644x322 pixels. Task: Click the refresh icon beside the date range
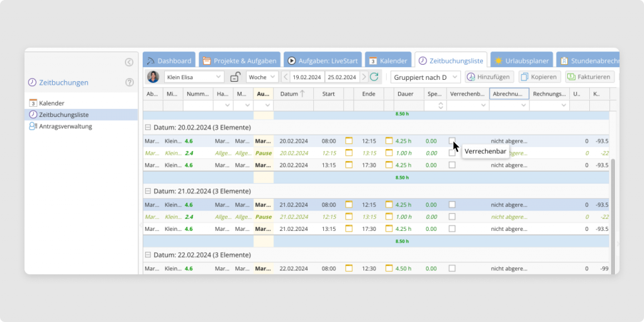coord(374,77)
